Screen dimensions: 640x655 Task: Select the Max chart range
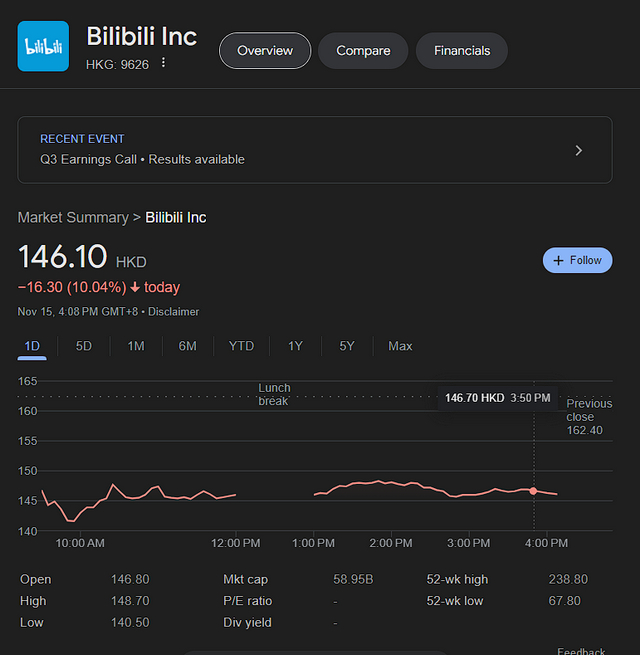pyautogui.click(x=400, y=346)
